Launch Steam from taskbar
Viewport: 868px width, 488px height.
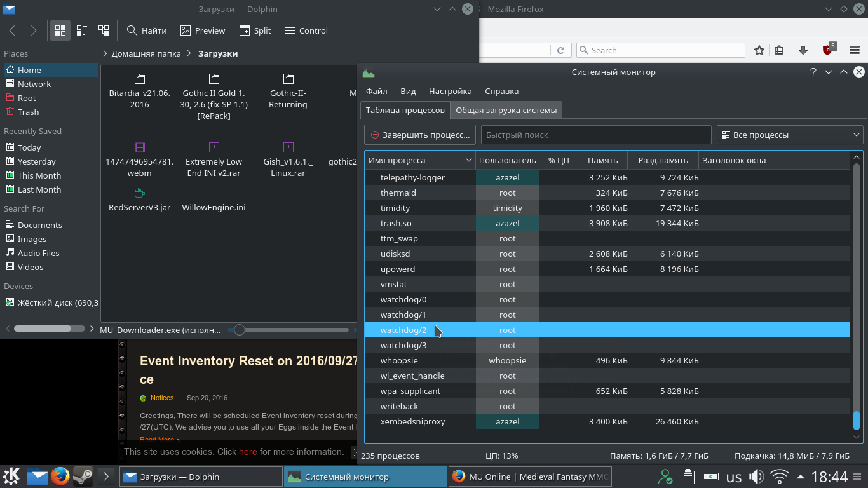click(83, 476)
